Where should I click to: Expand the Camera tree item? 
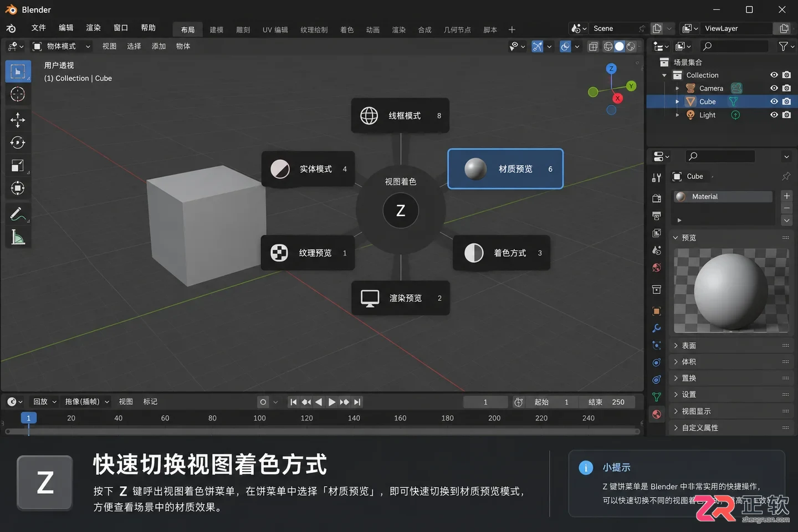(x=677, y=88)
